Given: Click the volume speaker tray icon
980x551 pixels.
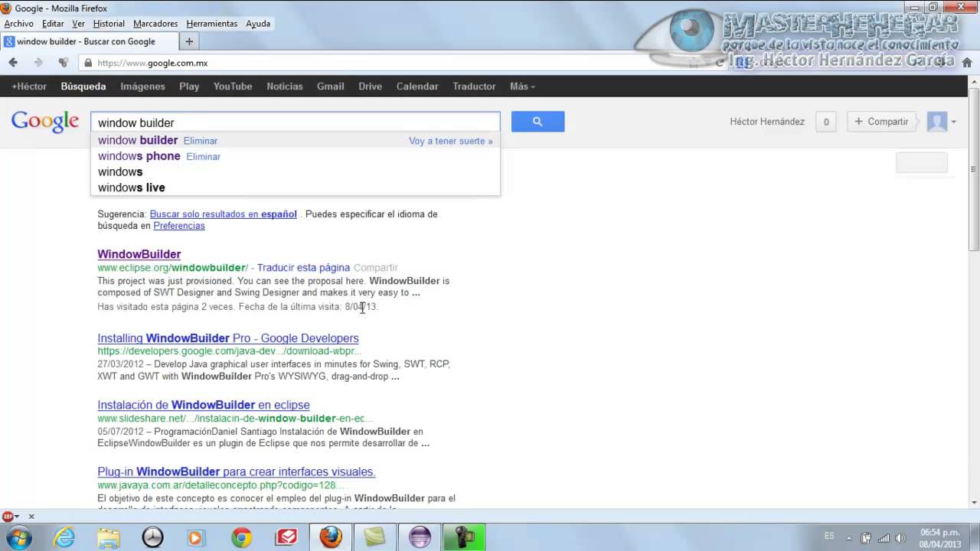Looking at the screenshot, I should (x=900, y=537).
